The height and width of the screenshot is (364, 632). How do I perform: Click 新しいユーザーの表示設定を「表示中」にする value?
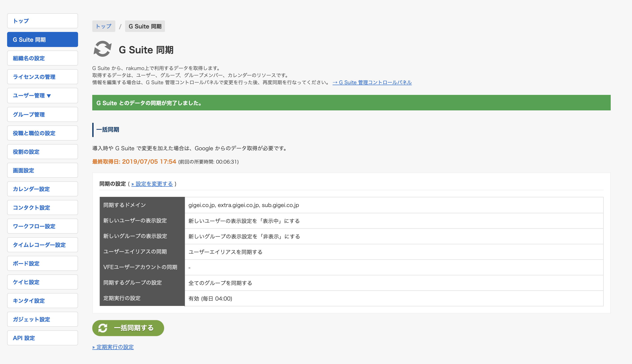(x=244, y=221)
